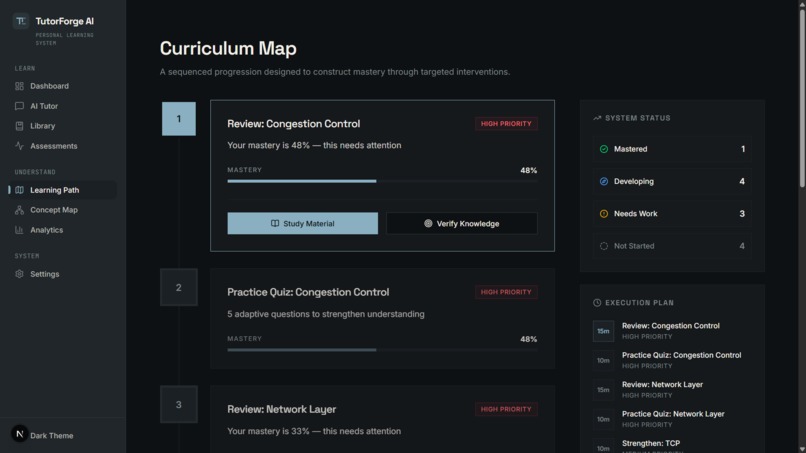The image size is (806, 453).
Task: Click the AI Tutor chat icon
Action: tap(19, 106)
